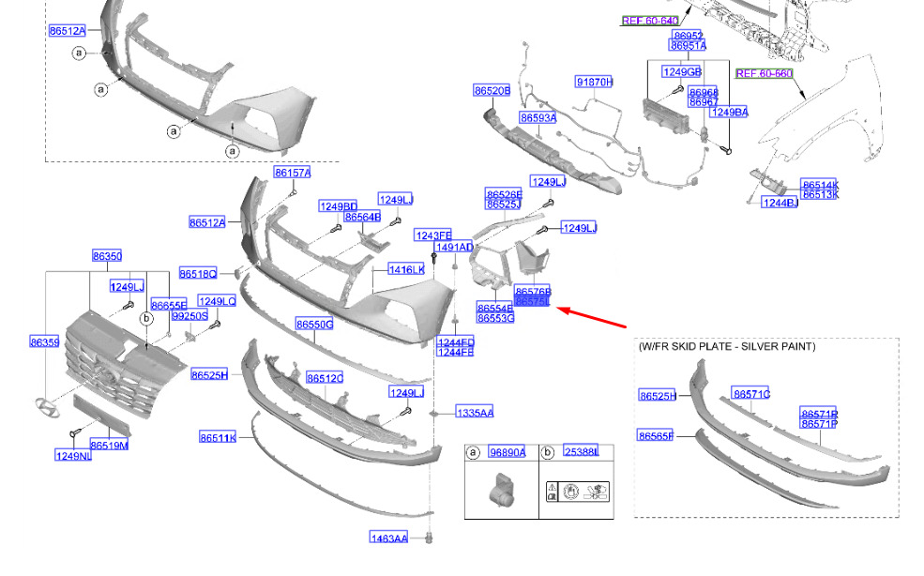Choose part number 86519M
The height and width of the screenshot is (576, 924).
click(x=109, y=445)
